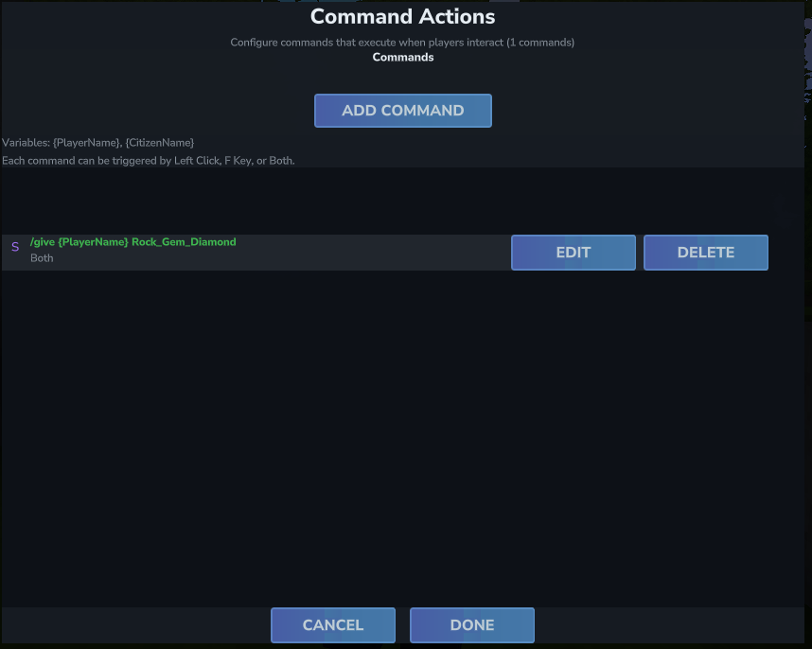Cancel the Command Actions dialog
This screenshot has height=649, width=812.
coord(332,624)
